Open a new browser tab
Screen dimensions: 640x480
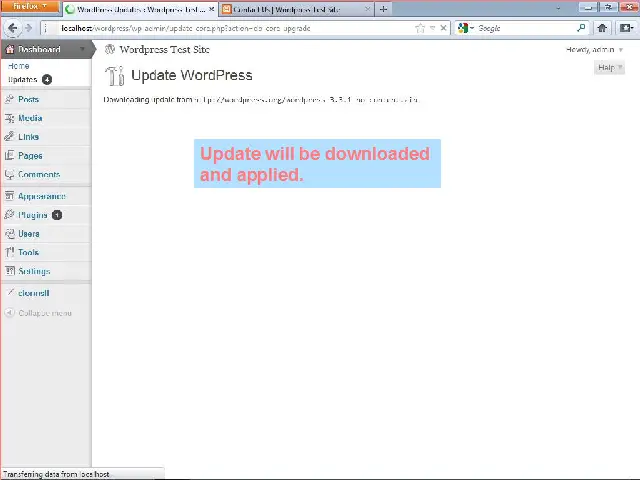click(383, 9)
